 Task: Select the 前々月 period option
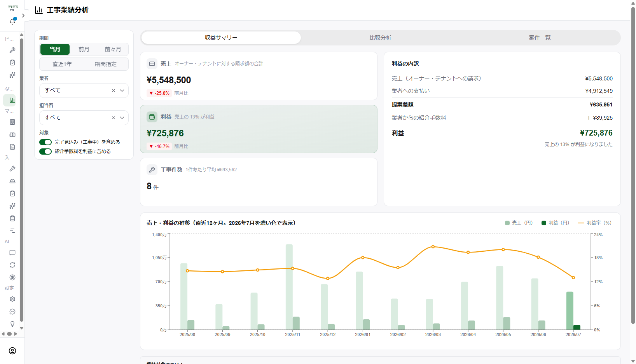tap(113, 49)
